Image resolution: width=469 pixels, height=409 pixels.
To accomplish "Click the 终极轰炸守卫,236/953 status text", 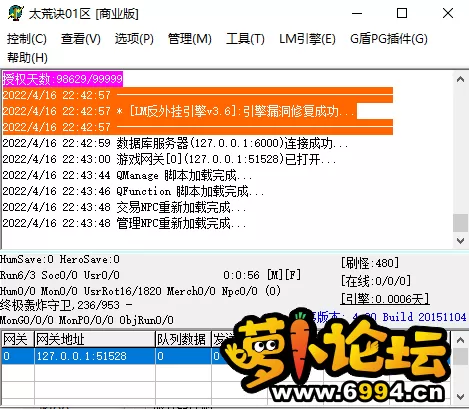I will tap(66, 305).
